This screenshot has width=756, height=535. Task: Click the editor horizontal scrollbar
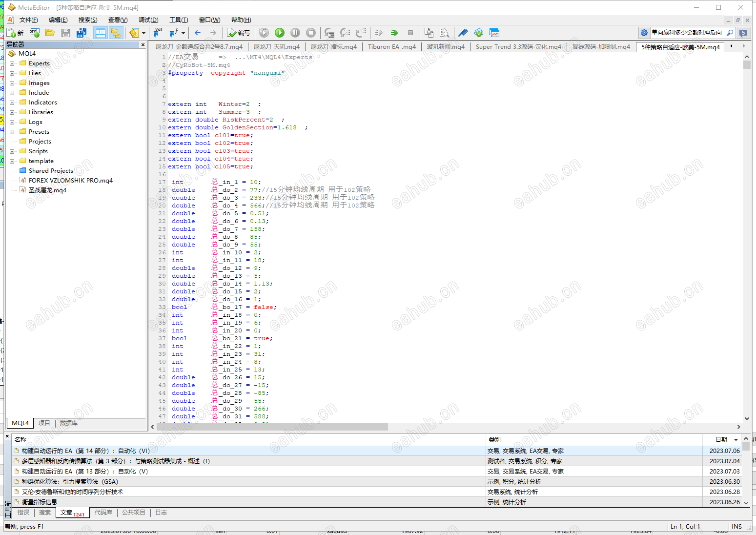pos(272,427)
